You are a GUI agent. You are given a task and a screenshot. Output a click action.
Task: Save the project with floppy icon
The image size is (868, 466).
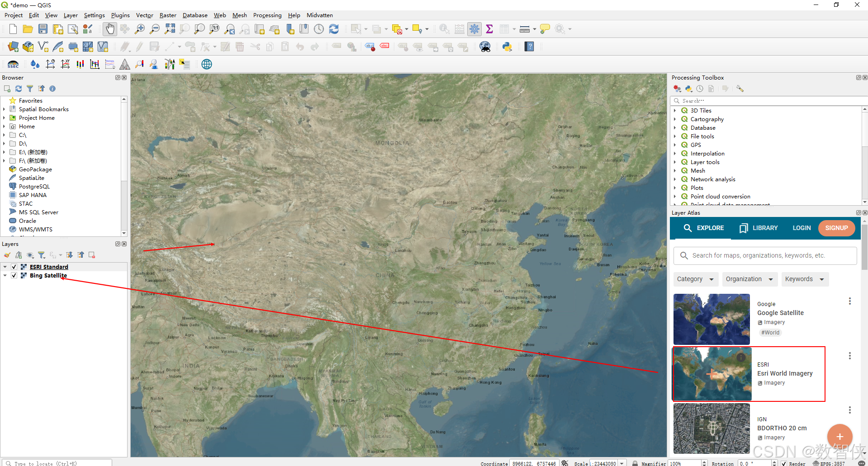point(43,29)
